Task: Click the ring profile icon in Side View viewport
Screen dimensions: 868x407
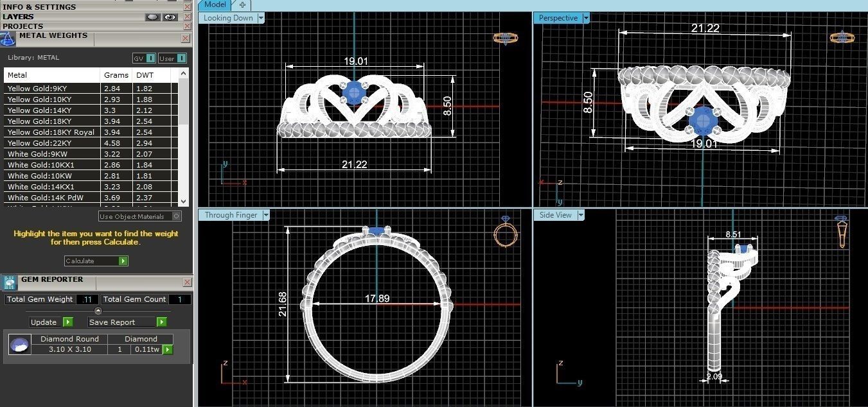Action: [x=842, y=232]
